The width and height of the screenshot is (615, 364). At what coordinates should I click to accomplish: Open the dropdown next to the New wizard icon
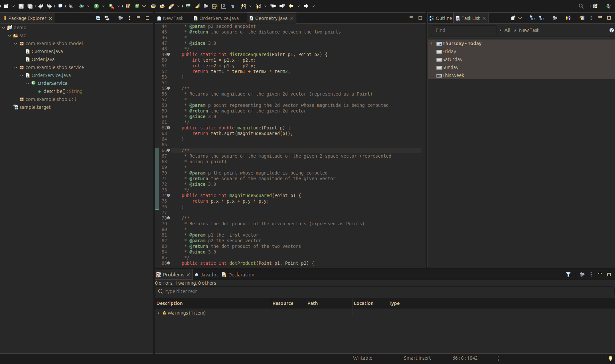[x=13, y=6]
